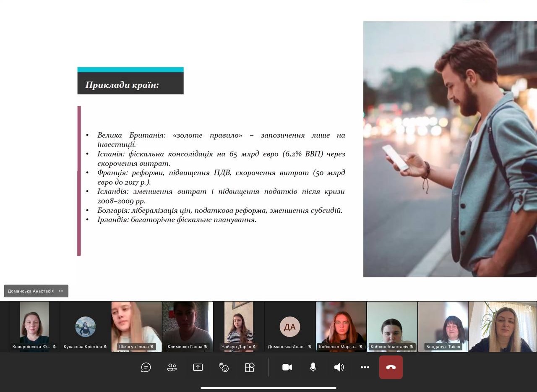
Task: Open presenter options next to Доманська Анастасія
Action: (x=61, y=291)
